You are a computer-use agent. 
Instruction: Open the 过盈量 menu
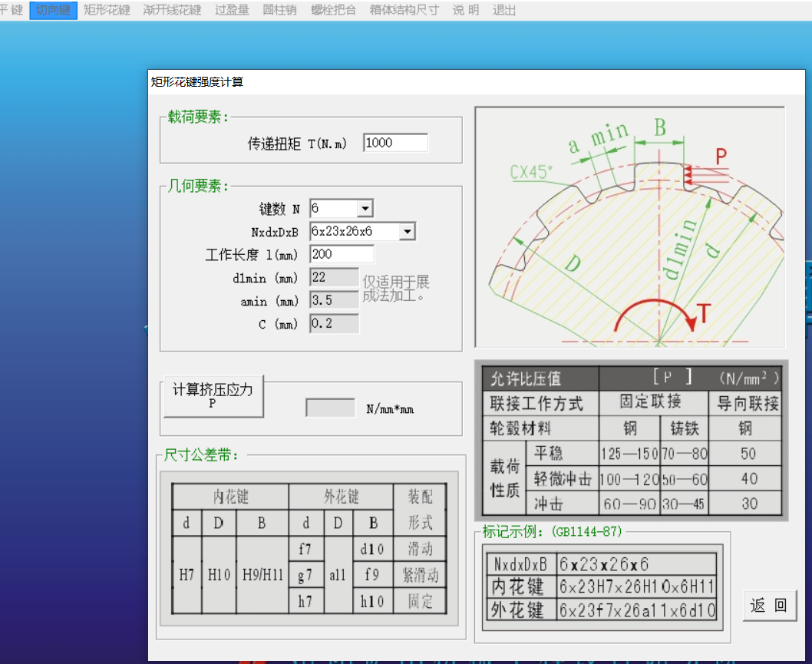(232, 10)
